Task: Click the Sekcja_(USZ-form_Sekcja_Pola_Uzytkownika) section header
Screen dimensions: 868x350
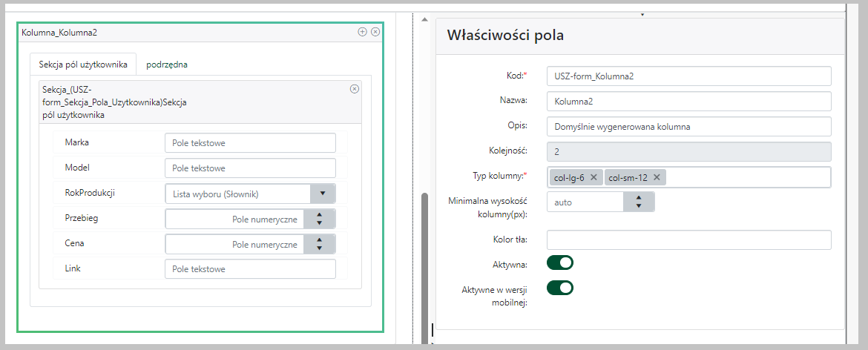Action: [x=200, y=102]
